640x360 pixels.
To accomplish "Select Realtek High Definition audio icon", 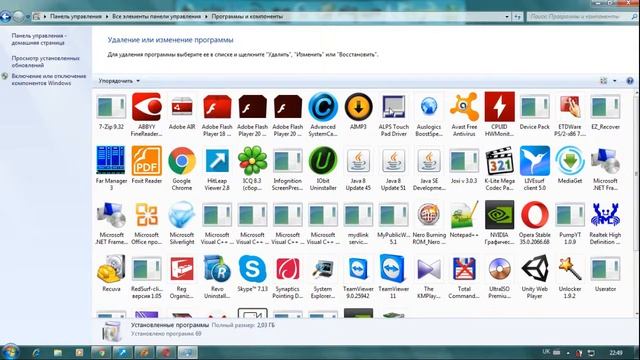I will (605, 215).
